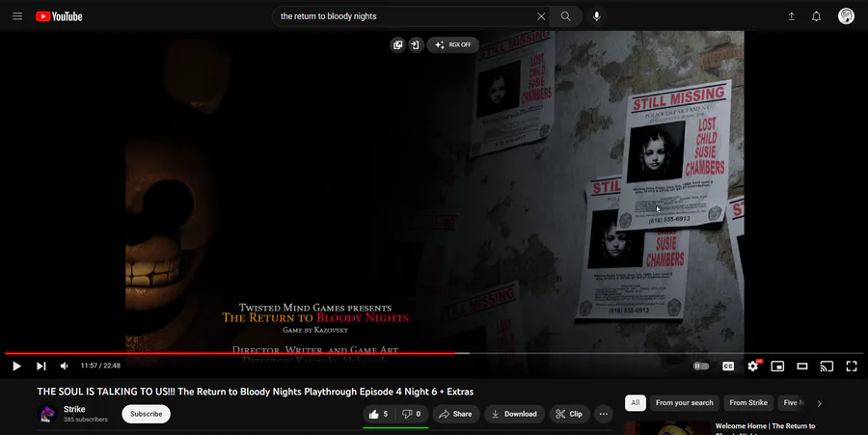Open the YouTube hamburger guide menu
The image size is (868, 435).
click(17, 16)
